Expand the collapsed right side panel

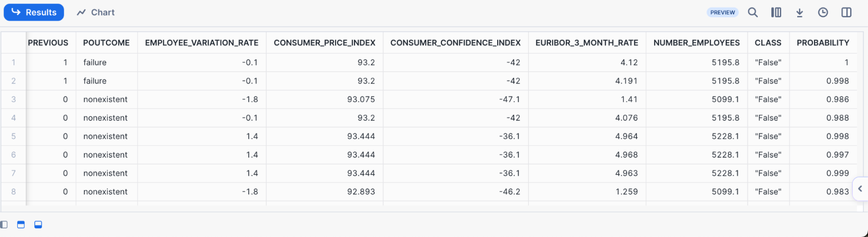click(860, 189)
